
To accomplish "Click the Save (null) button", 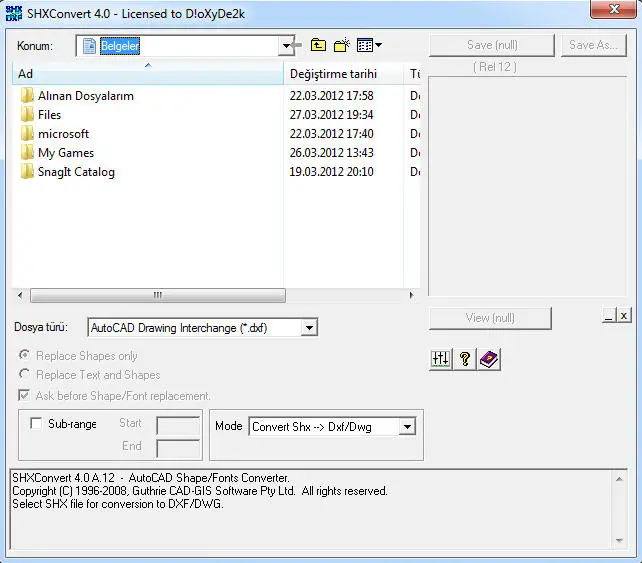I will (492, 45).
